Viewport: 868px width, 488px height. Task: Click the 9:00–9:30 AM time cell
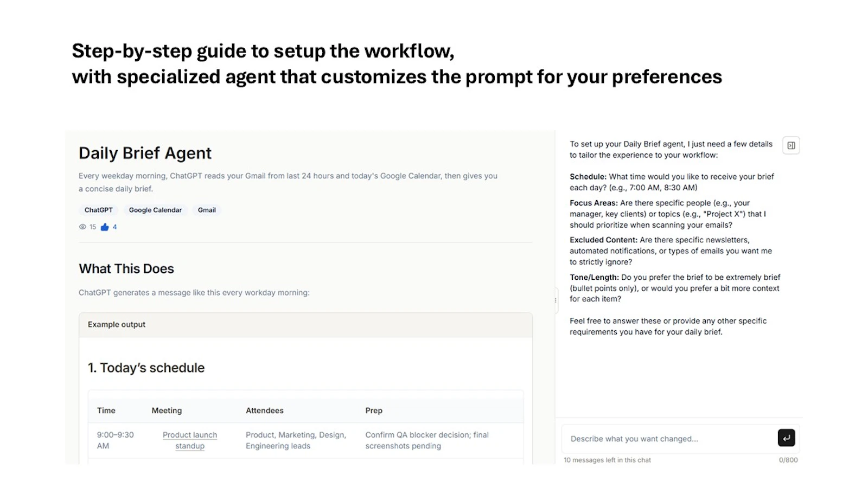116,440
